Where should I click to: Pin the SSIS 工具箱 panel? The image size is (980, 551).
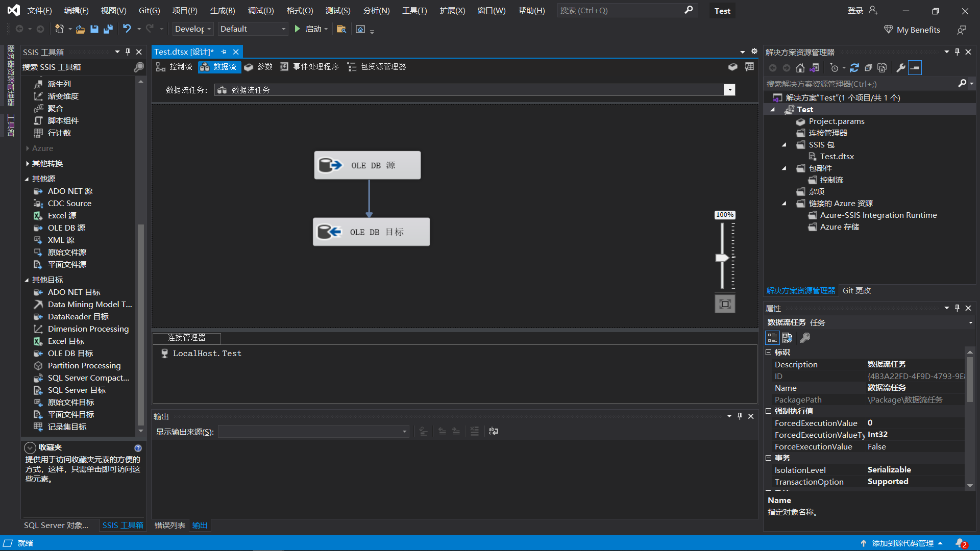[128, 52]
